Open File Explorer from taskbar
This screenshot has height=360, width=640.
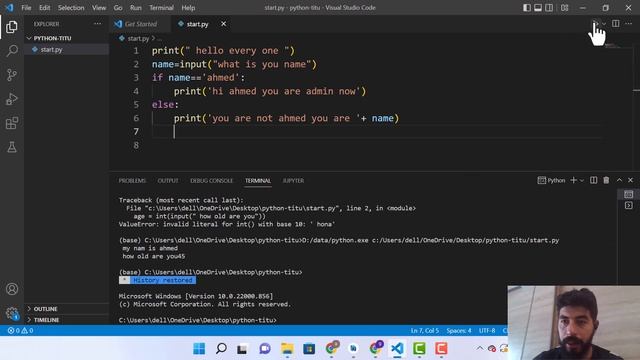click(x=287, y=349)
